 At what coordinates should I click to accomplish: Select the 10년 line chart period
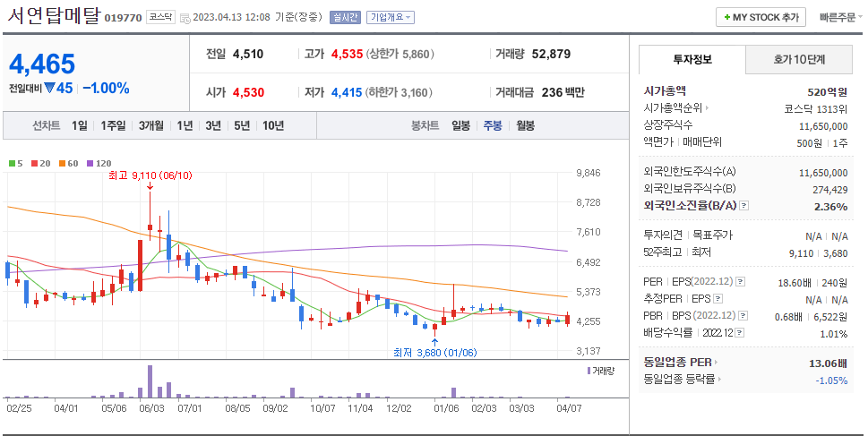[x=273, y=126]
